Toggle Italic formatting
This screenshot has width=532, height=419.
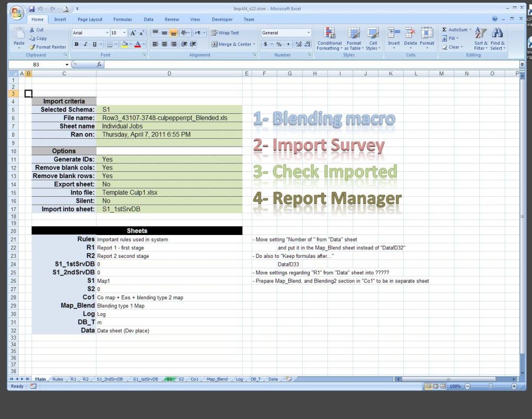click(x=86, y=44)
